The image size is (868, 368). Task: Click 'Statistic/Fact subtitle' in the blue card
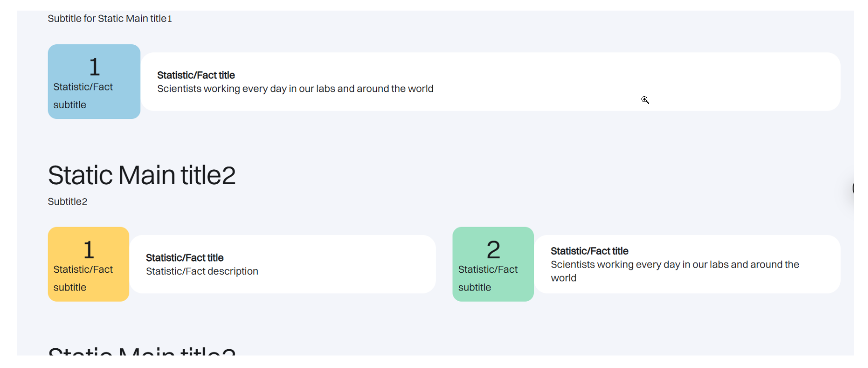click(x=83, y=96)
